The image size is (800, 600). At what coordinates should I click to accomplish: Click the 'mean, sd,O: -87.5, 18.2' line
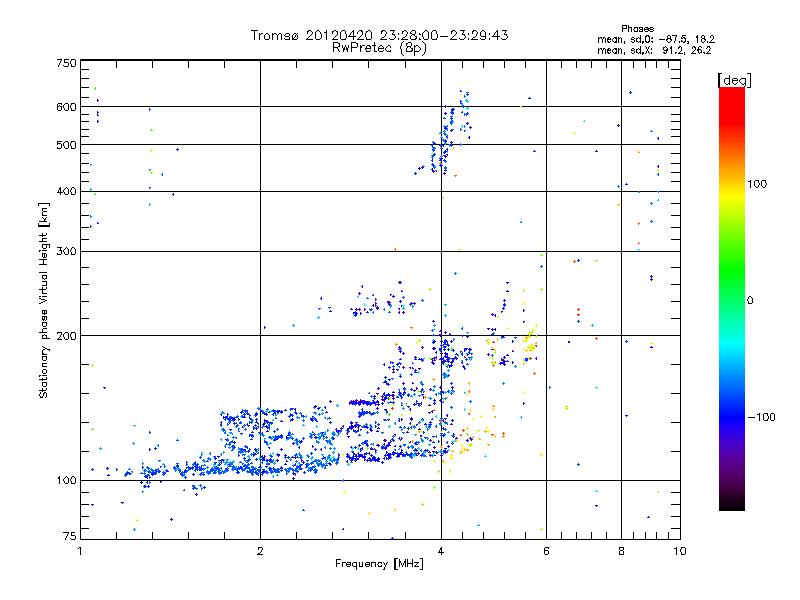tap(656, 39)
